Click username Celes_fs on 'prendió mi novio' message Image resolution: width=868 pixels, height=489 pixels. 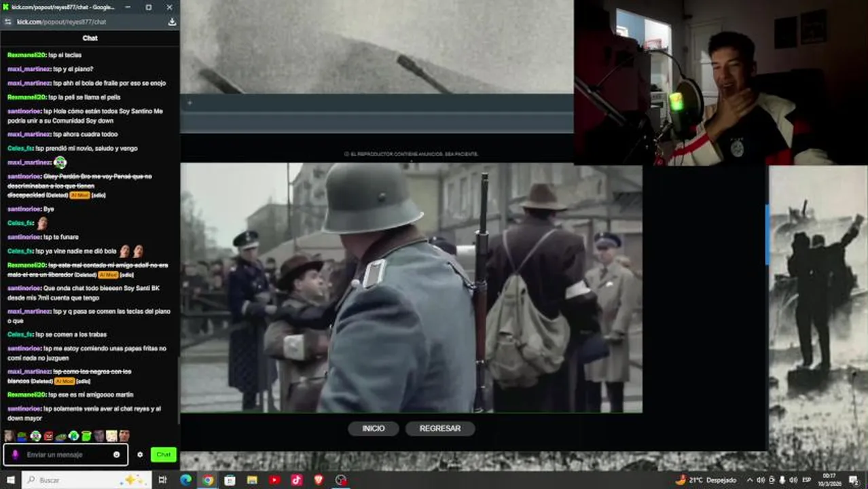coord(20,148)
